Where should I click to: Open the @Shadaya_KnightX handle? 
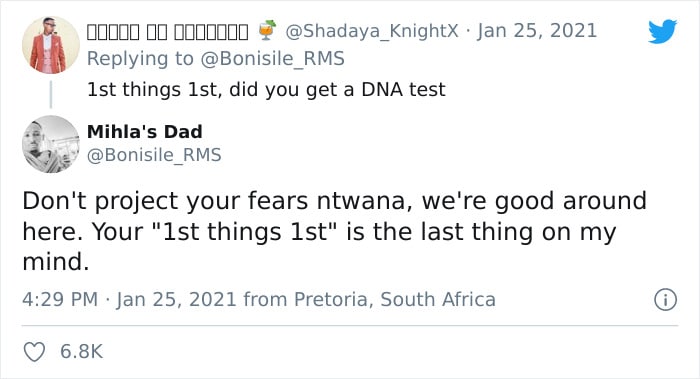[x=371, y=31]
